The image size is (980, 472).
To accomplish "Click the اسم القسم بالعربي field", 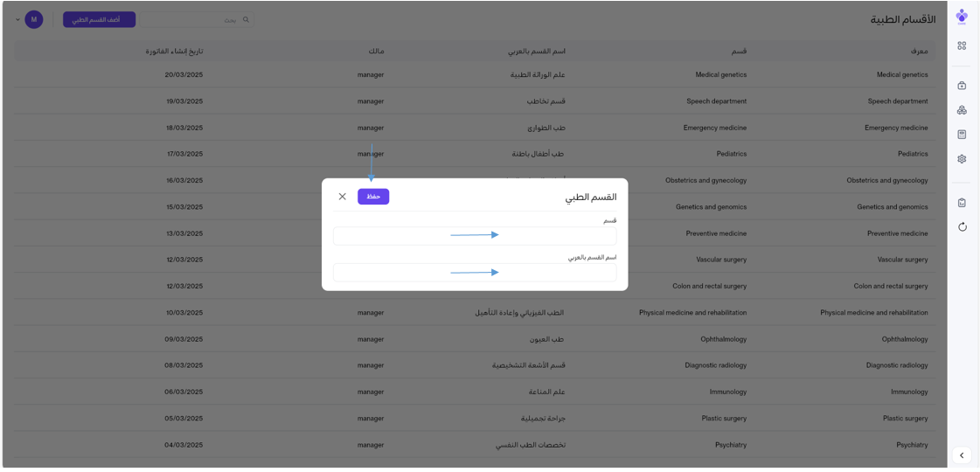I will tap(475, 273).
